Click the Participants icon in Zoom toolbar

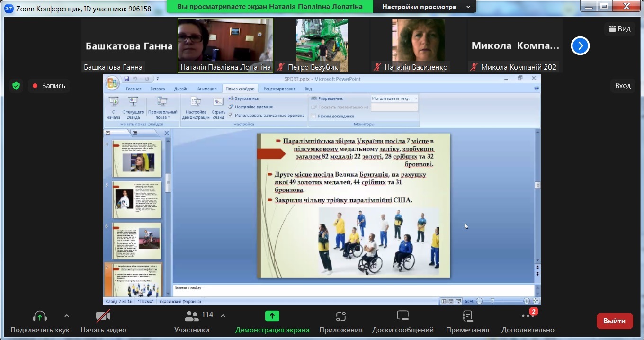192,316
